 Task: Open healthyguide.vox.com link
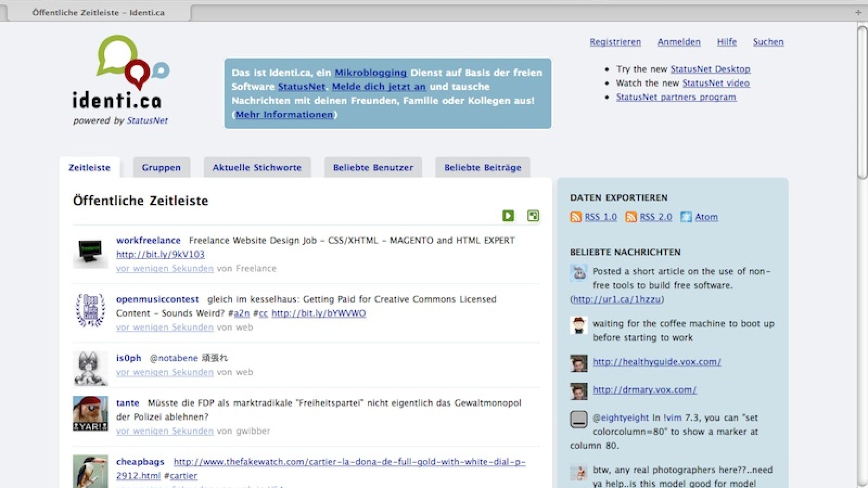pos(657,362)
